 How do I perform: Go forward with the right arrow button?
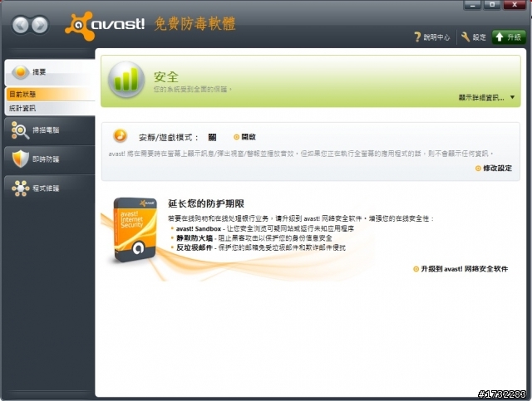40,25
